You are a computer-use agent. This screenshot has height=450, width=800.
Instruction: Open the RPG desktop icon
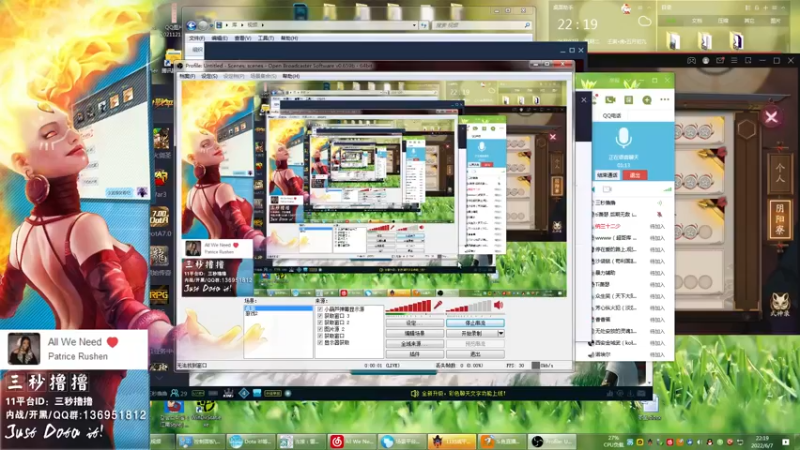pos(159,294)
